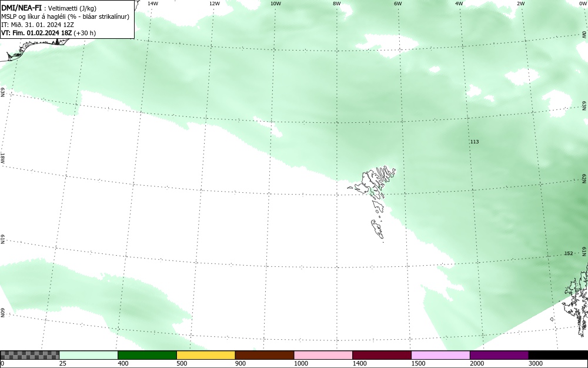Image resolution: width=588 pixels, height=368 pixels.
Task: Select the Veltimætti (J/kg) label
Action: [x=72, y=8]
